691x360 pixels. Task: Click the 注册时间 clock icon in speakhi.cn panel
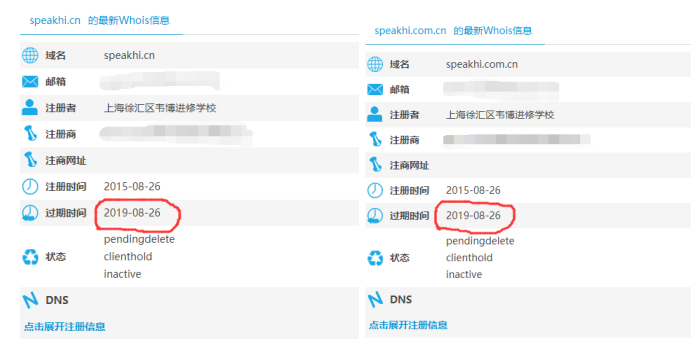click(30, 186)
